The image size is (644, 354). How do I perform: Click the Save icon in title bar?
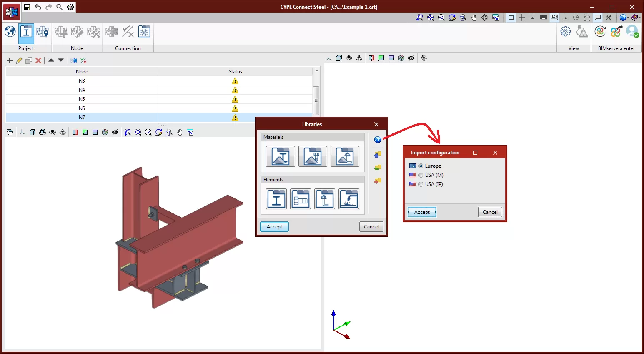pyautogui.click(x=27, y=7)
